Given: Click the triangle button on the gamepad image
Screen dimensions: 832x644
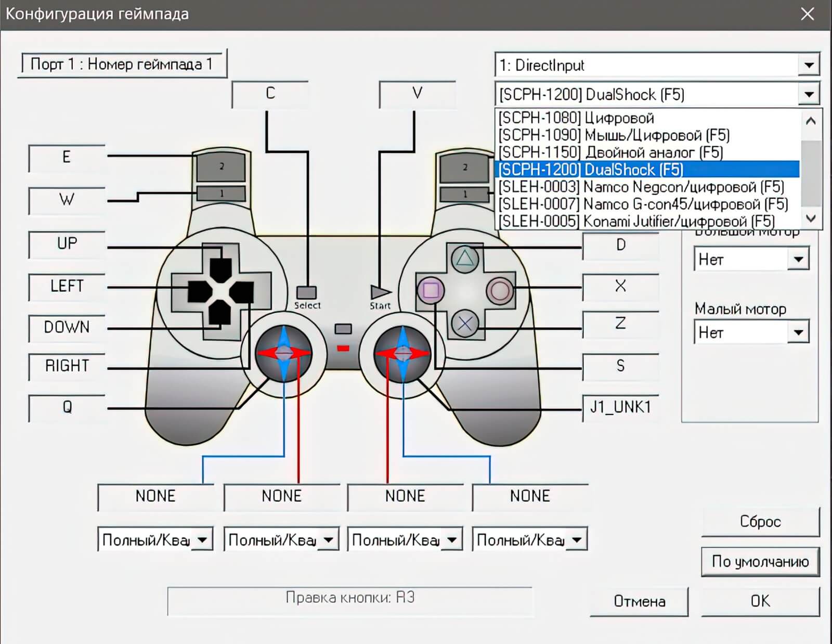Looking at the screenshot, I should pos(464,259).
